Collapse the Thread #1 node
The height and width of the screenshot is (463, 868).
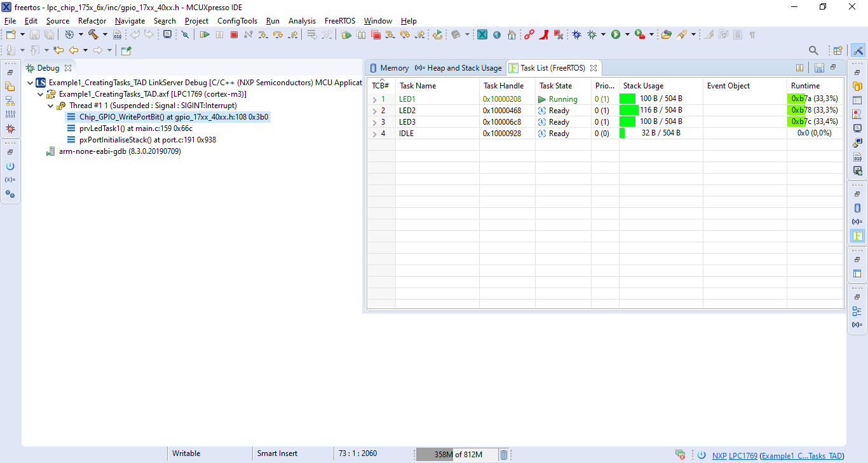(x=50, y=106)
